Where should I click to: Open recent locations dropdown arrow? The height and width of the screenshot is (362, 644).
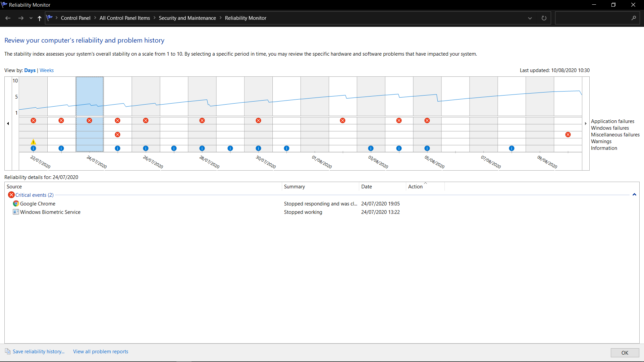coord(31,18)
